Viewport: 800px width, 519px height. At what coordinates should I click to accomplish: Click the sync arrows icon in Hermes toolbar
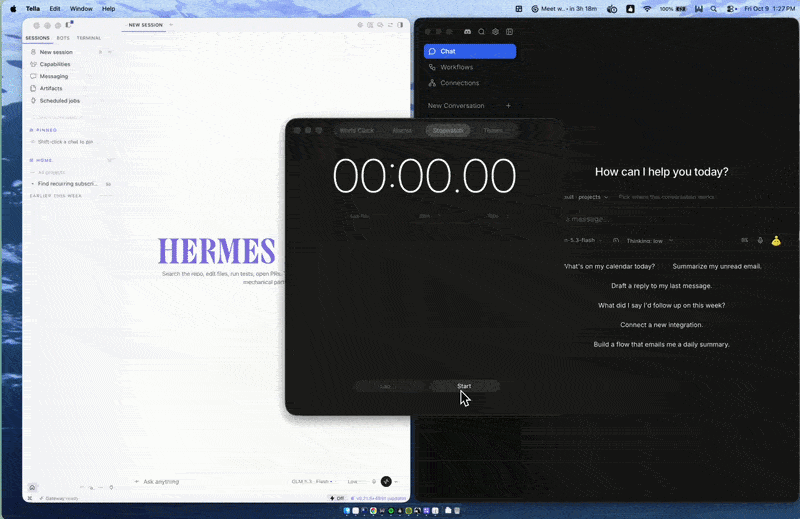[x=390, y=25]
